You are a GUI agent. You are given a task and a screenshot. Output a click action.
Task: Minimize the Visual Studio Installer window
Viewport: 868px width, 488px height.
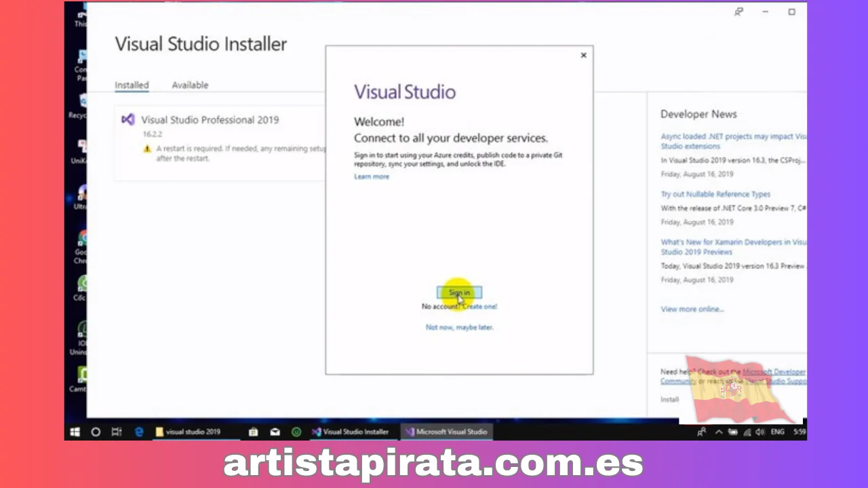(x=765, y=12)
